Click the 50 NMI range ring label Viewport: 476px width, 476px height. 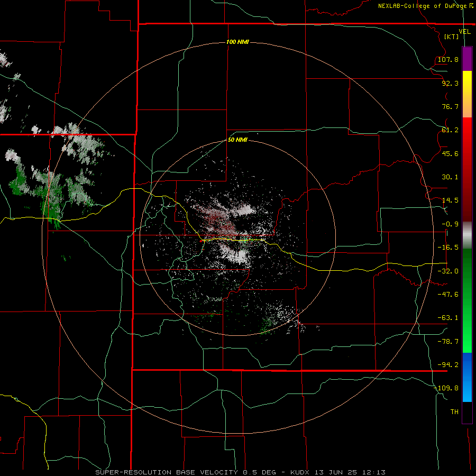click(237, 140)
